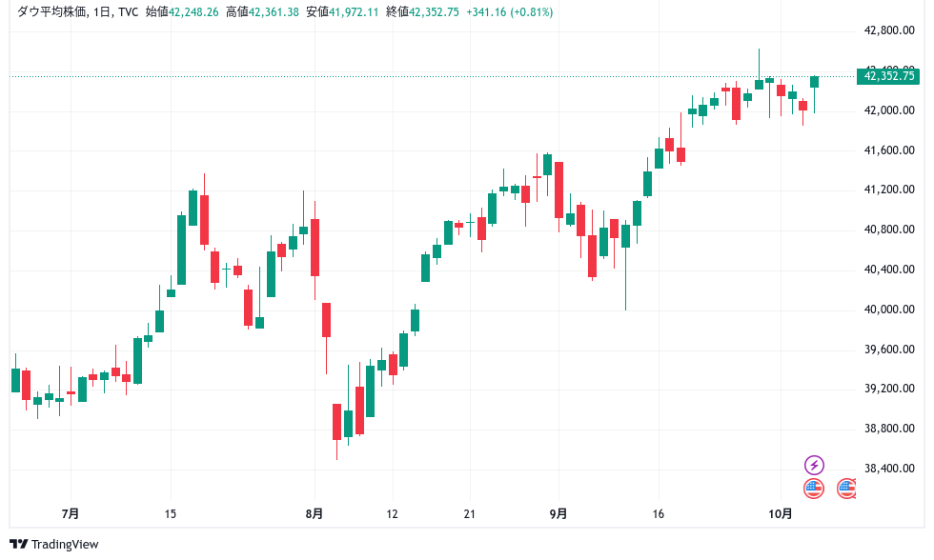Click the 9月 date label on time axis

tap(558, 513)
